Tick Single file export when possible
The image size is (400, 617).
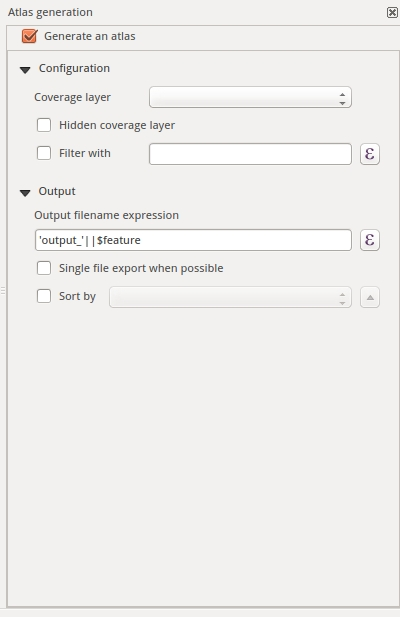(x=44, y=268)
